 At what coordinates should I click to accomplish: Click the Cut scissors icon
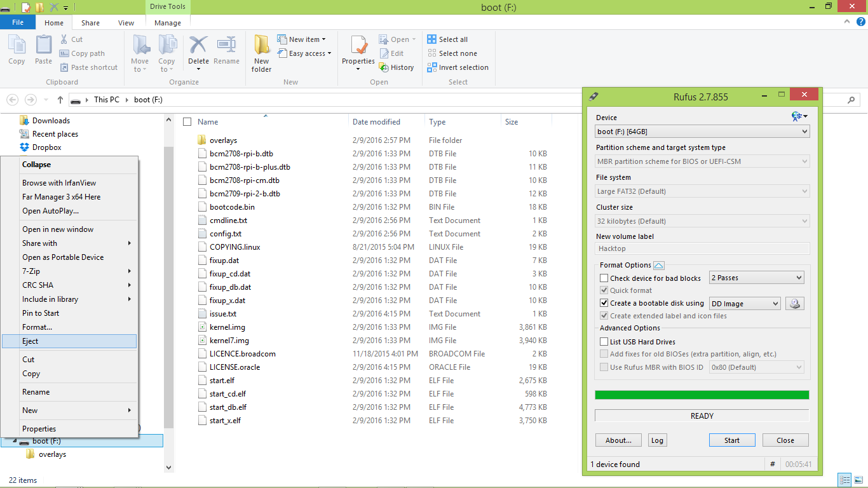click(x=64, y=39)
